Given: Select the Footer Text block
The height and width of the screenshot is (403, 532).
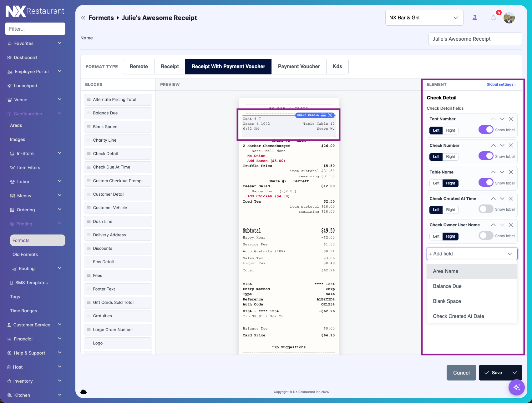Looking at the screenshot, I should tap(118, 289).
